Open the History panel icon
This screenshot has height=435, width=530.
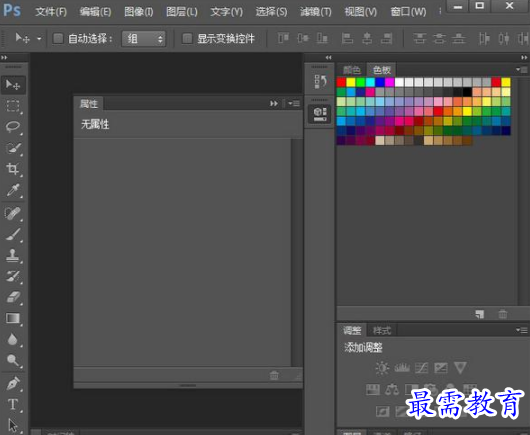(x=320, y=82)
